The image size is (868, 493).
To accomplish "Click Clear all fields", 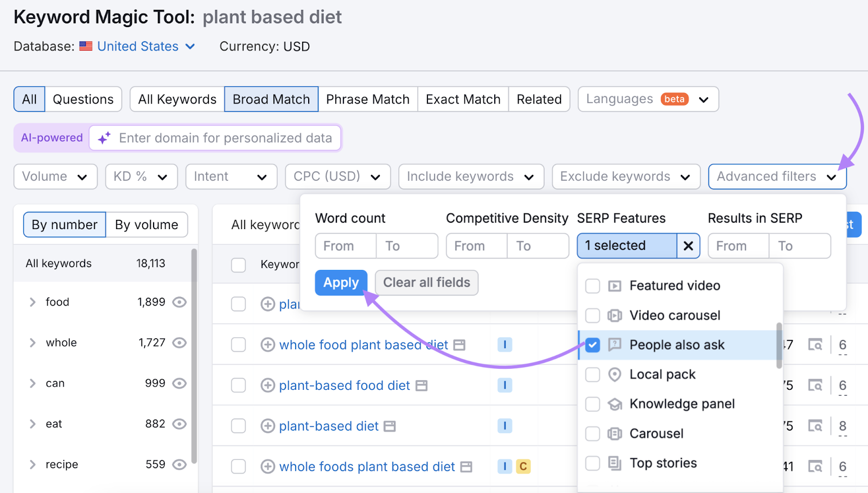I will (x=426, y=282).
